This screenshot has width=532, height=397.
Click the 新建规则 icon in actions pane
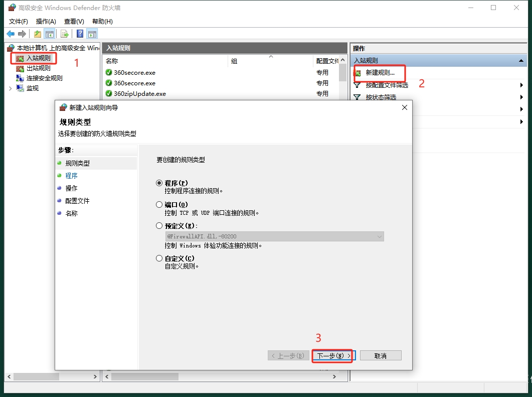pyautogui.click(x=358, y=73)
